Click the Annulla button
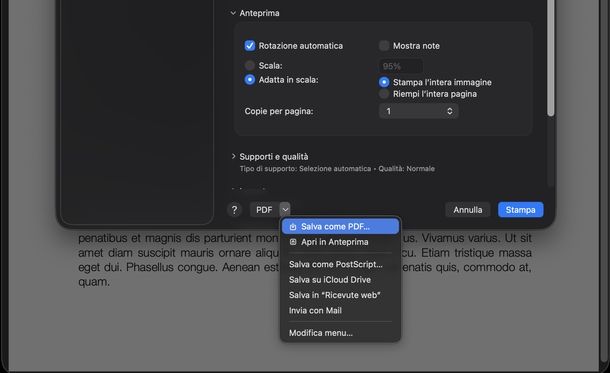Screen dimensions: 610x373 [468, 210]
